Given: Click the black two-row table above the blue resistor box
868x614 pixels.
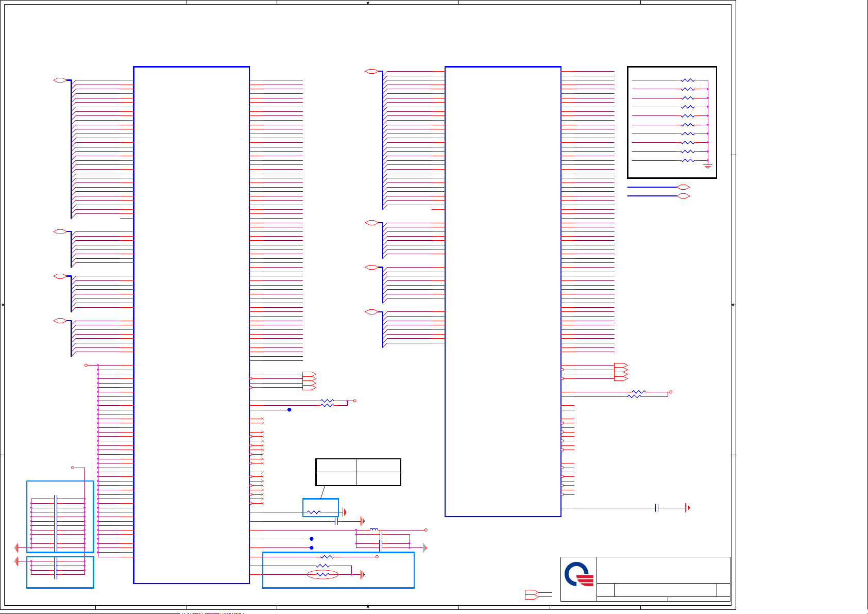Looking at the screenshot, I should pos(358,472).
